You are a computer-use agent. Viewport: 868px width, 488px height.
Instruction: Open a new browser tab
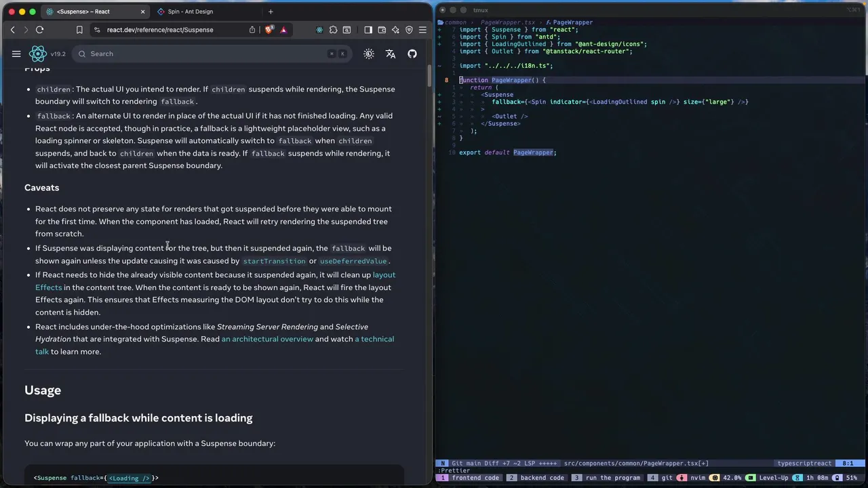pos(271,12)
